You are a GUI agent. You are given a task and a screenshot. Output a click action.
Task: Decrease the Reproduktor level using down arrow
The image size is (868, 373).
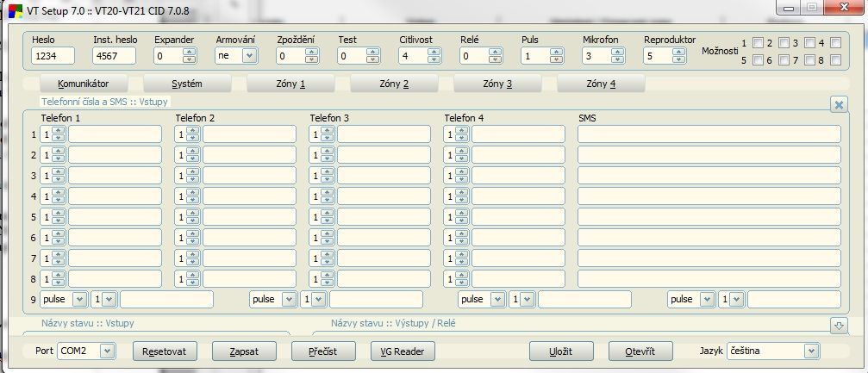click(679, 60)
